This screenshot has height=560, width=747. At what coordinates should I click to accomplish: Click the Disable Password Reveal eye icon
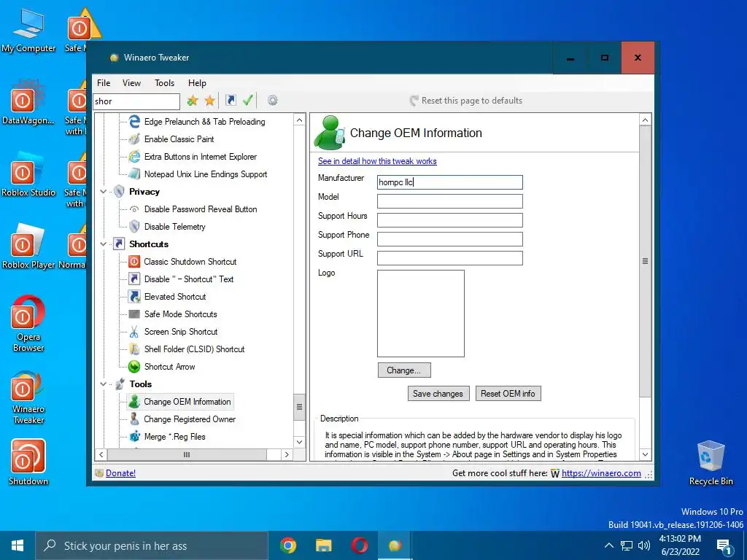tap(135, 209)
